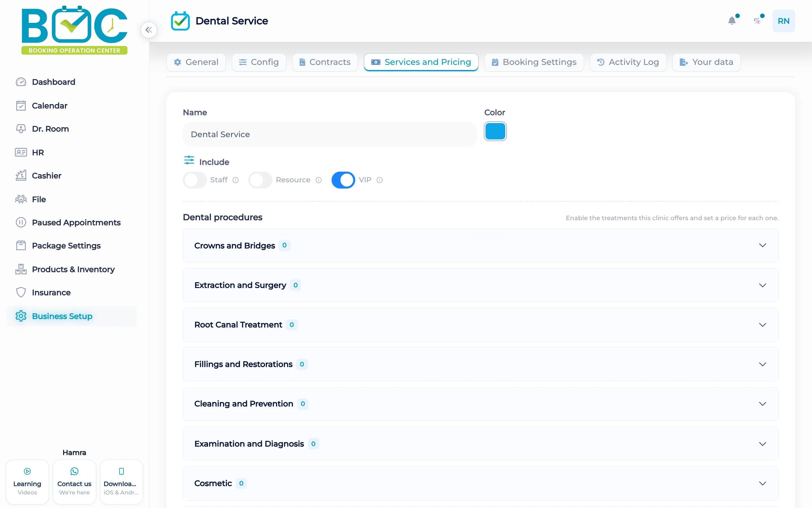
Task: Expand the Examination and Diagnosis section
Action: (480, 444)
